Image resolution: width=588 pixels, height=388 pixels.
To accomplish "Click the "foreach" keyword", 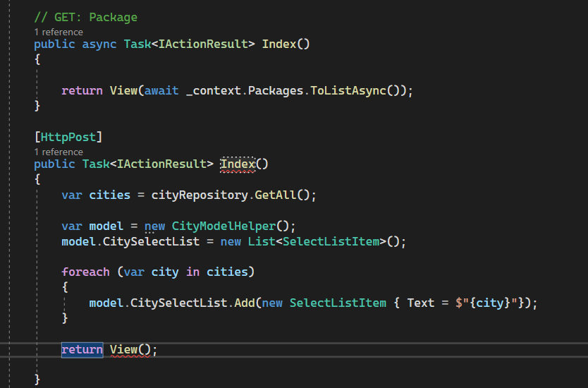I will (x=86, y=272).
